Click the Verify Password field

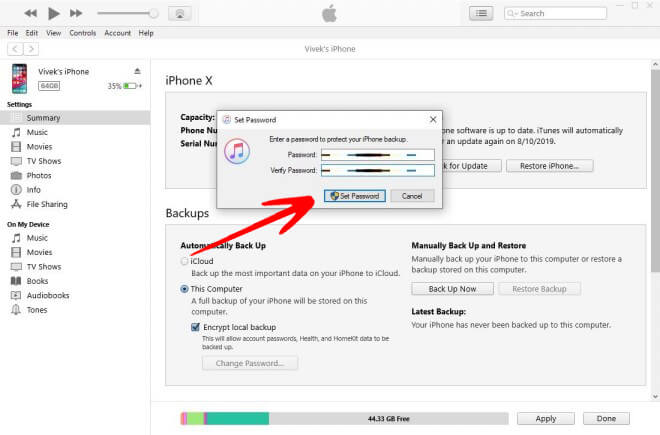click(x=378, y=171)
